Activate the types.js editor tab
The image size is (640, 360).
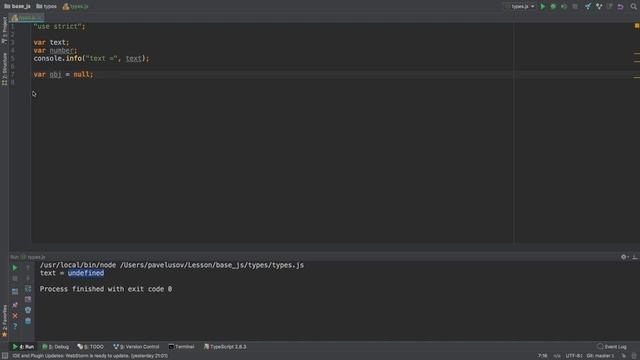[x=27, y=18]
